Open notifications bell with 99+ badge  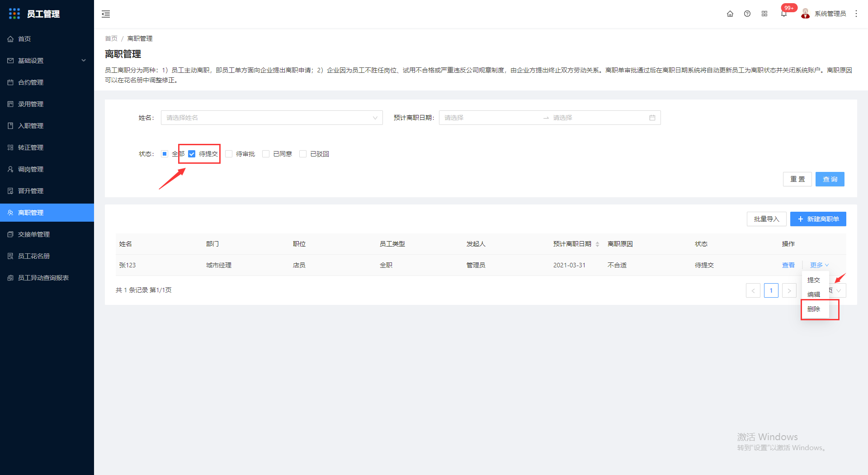coord(784,14)
